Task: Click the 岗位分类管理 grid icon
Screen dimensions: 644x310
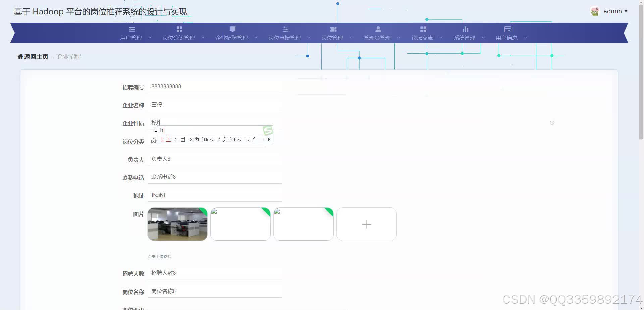Action: [179, 29]
